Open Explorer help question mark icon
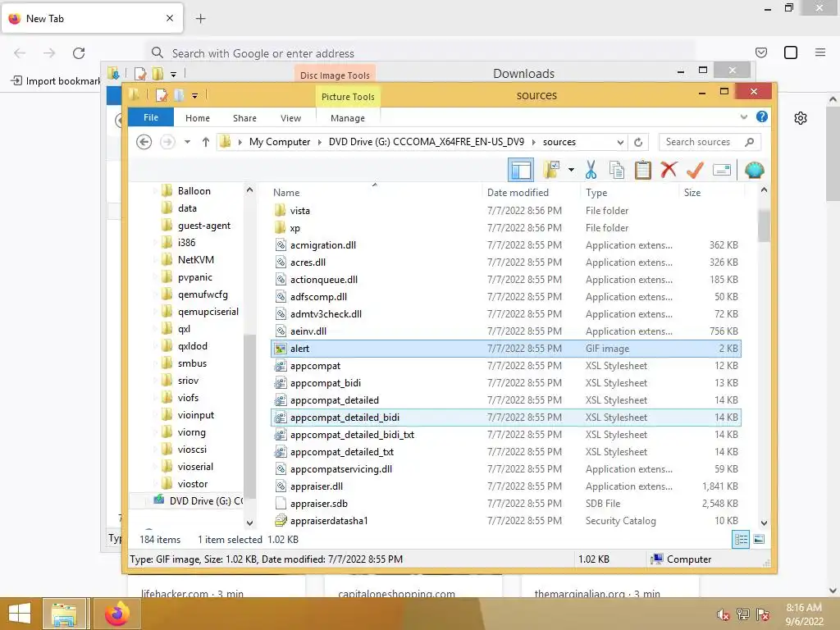Screen dimensions: 840x630 click(x=762, y=116)
